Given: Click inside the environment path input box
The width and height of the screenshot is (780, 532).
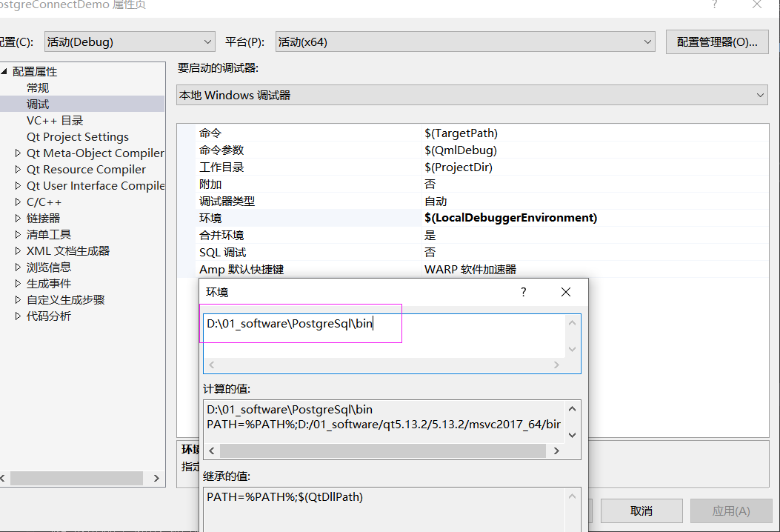Looking at the screenshot, I should [301, 324].
